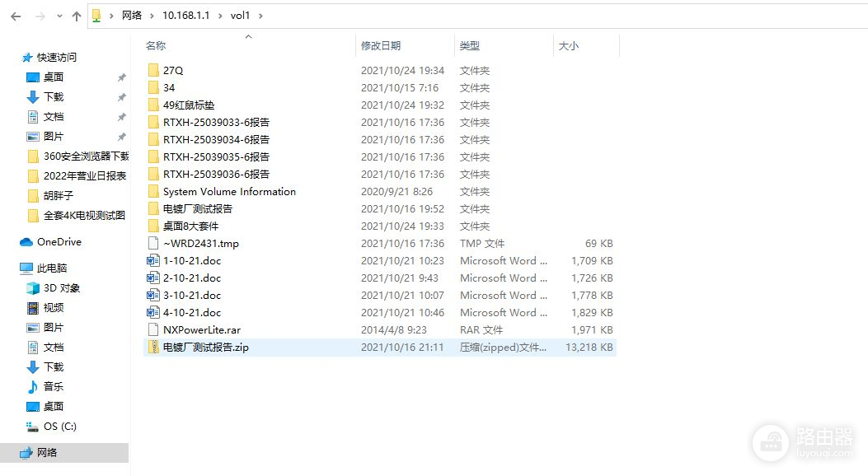Select 49红鼠标垫 folder icon
The width and height of the screenshot is (868, 476).
click(x=153, y=105)
